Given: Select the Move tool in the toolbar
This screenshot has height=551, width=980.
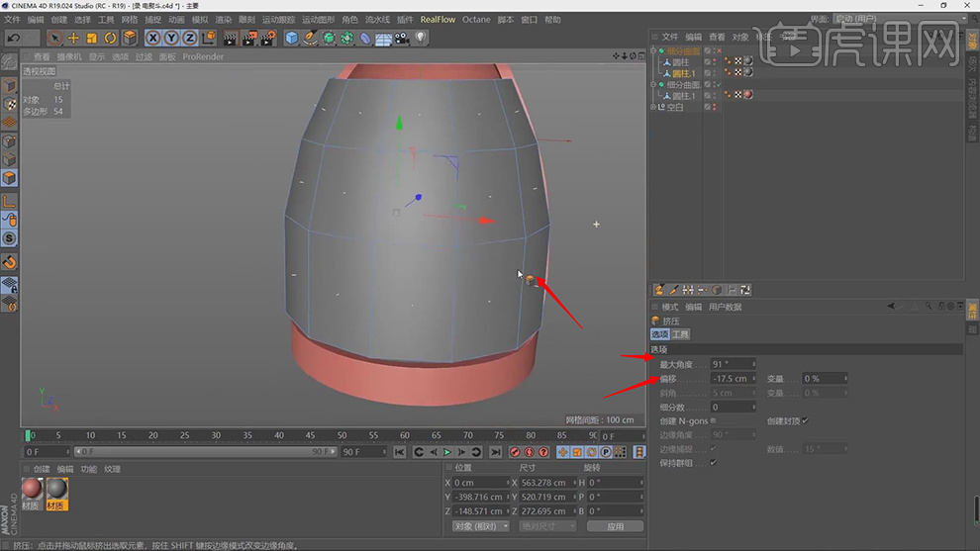Looking at the screenshot, I should 73,38.
